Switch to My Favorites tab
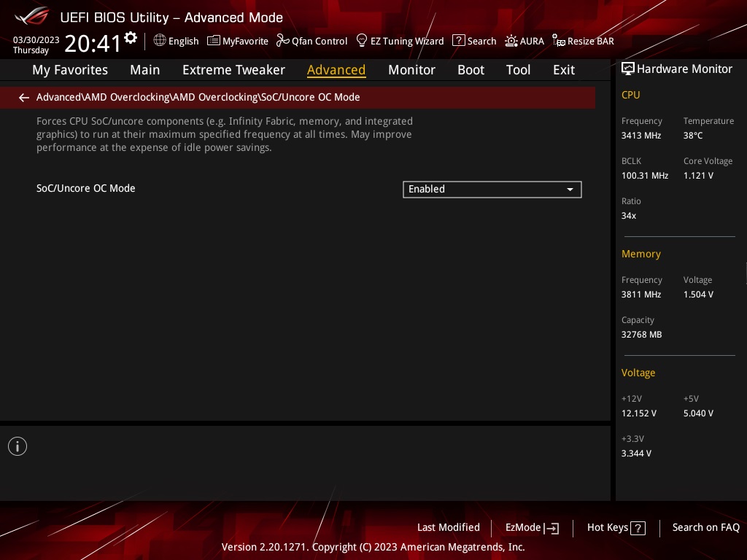747x560 pixels. [70, 70]
